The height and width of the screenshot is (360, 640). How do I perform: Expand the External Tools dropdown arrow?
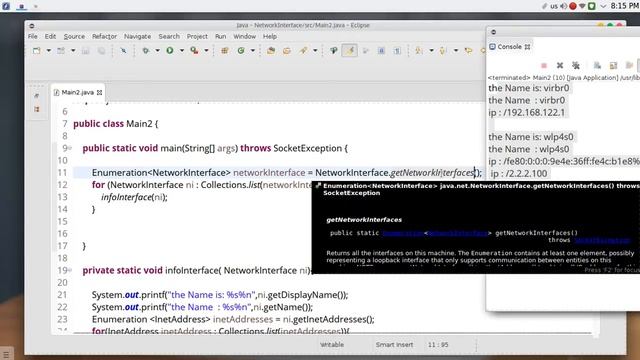[x=206, y=51]
